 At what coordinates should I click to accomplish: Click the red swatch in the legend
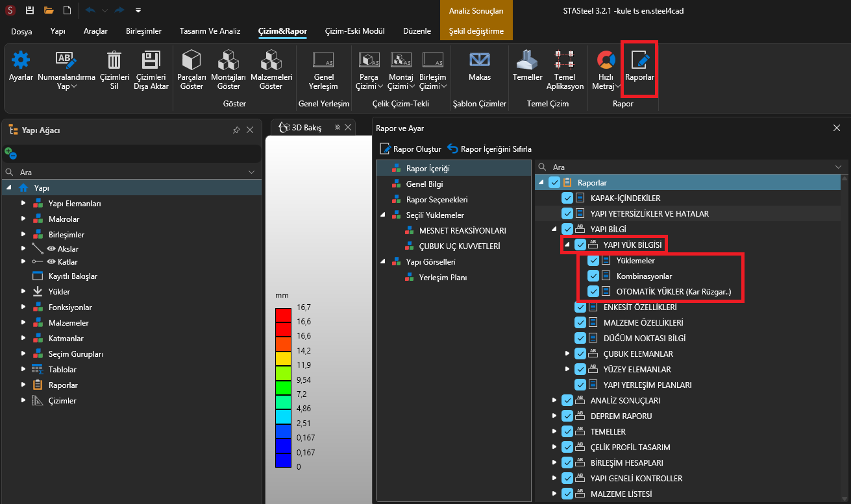pos(283,315)
